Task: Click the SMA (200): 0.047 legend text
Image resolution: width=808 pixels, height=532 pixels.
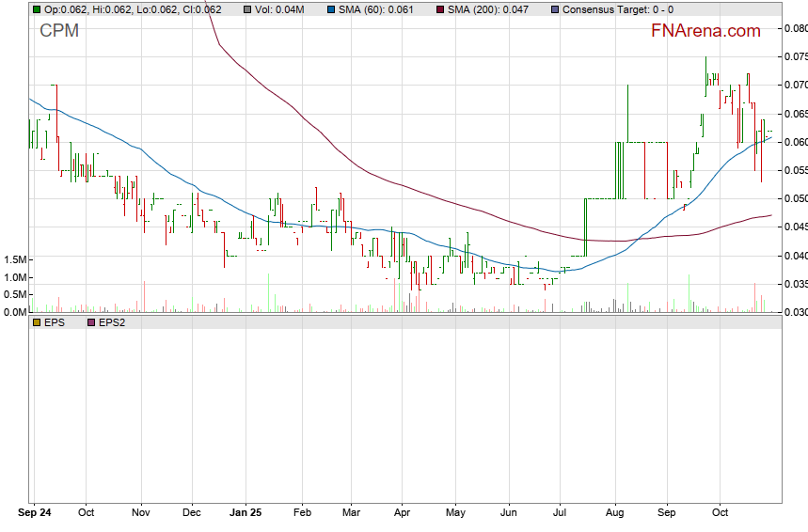Action: pos(488,9)
